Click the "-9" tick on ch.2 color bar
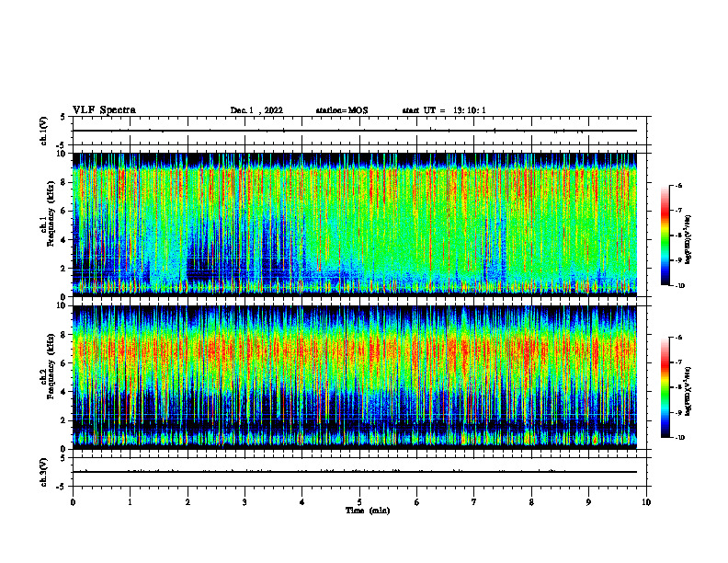The image size is (728, 563). [x=678, y=412]
